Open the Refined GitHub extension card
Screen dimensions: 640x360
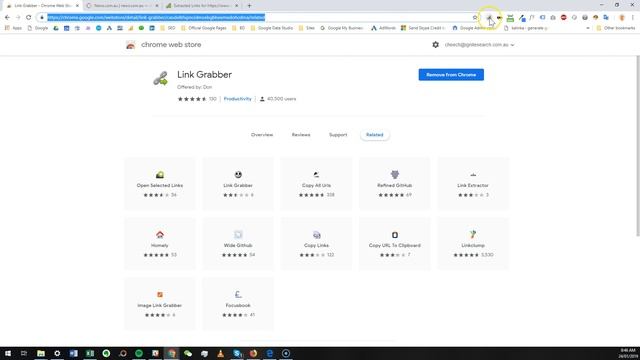click(x=395, y=183)
